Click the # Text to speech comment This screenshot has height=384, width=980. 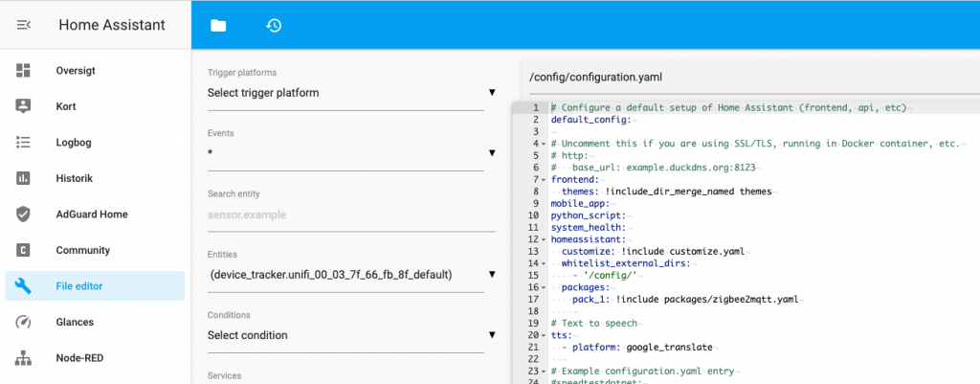point(594,324)
